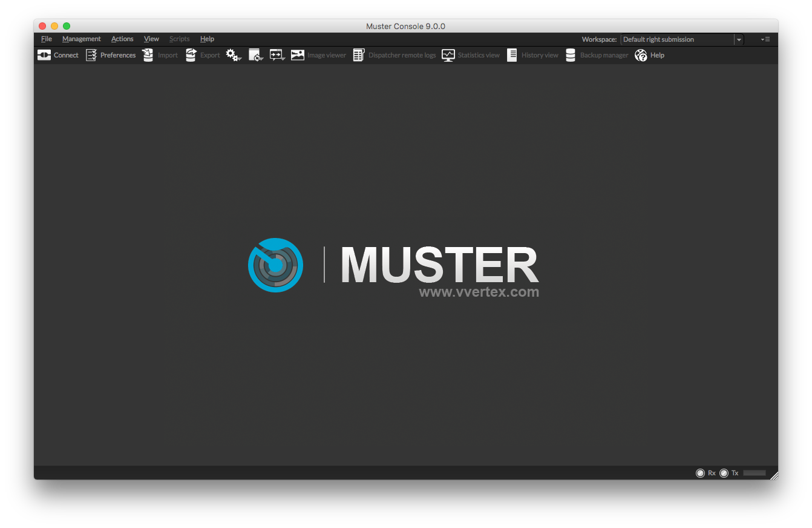Click the Import database icon
The image size is (812, 528).
coord(148,55)
